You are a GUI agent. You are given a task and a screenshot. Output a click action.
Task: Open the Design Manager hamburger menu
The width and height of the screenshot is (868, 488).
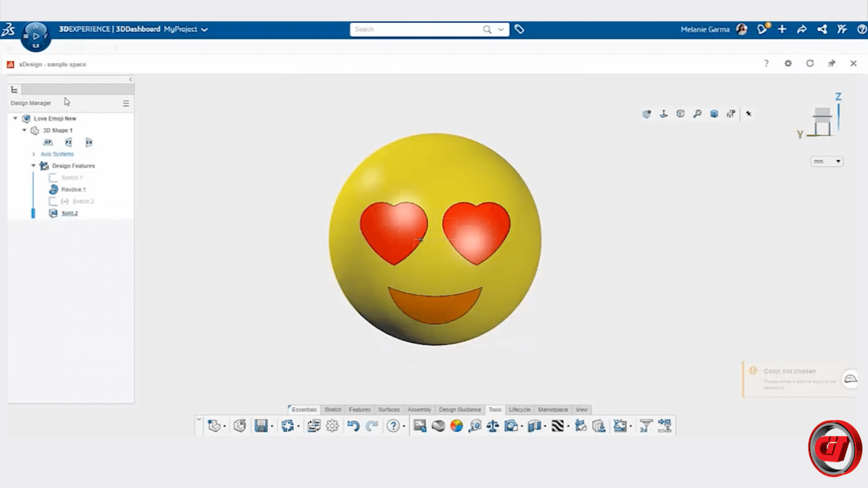tap(125, 104)
